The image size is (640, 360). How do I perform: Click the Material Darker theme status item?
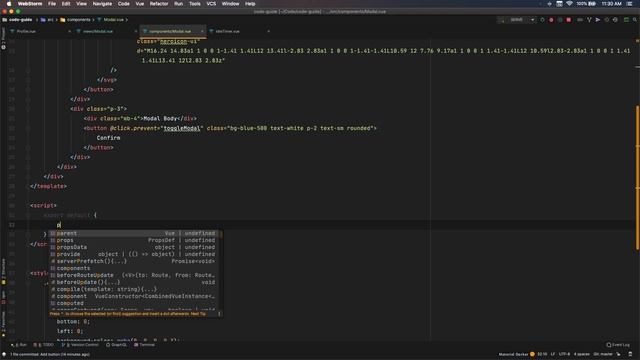(513, 354)
